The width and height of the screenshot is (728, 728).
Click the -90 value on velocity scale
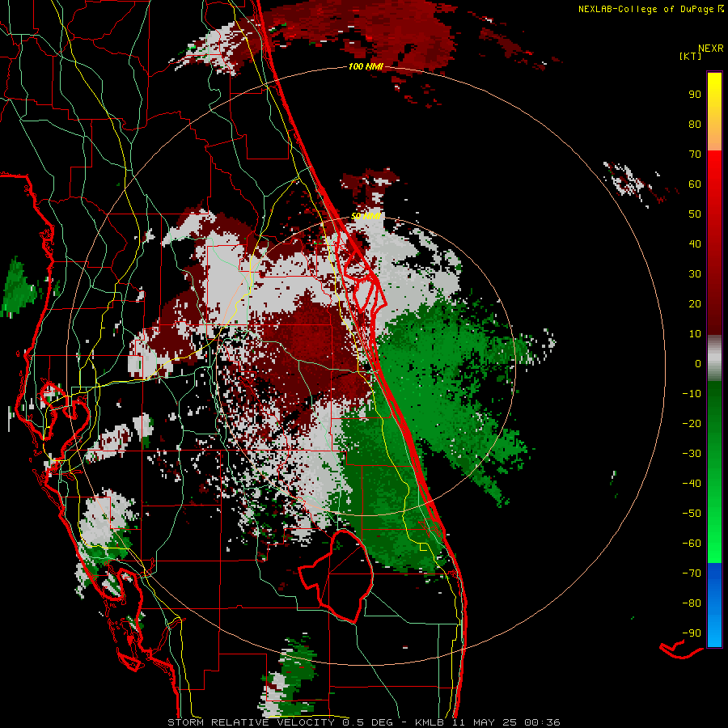(692, 633)
